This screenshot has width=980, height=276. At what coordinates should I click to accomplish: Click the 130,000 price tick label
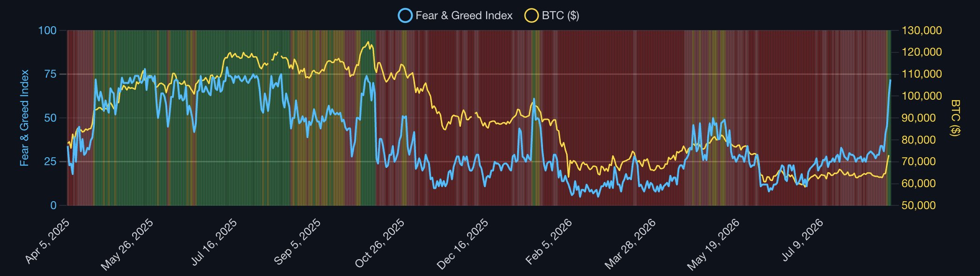[922, 30]
